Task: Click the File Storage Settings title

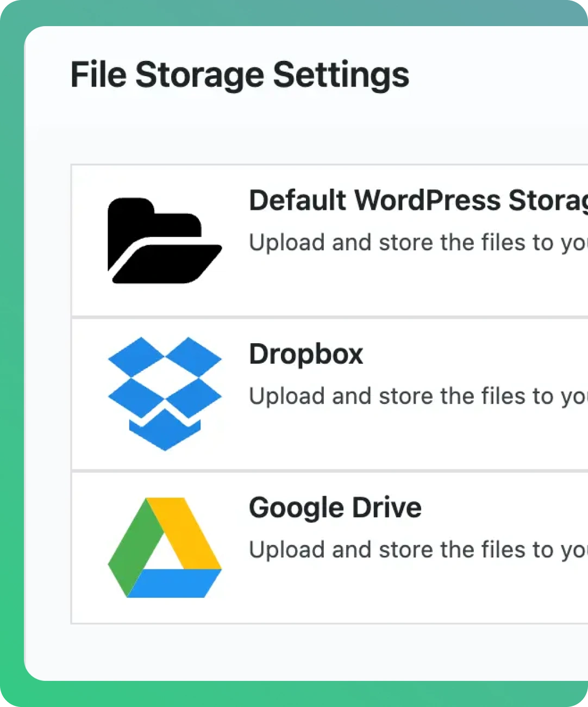Action: point(240,75)
